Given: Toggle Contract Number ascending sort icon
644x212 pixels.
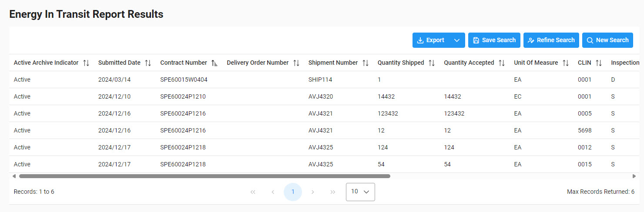Looking at the screenshot, I should pyautogui.click(x=214, y=63).
